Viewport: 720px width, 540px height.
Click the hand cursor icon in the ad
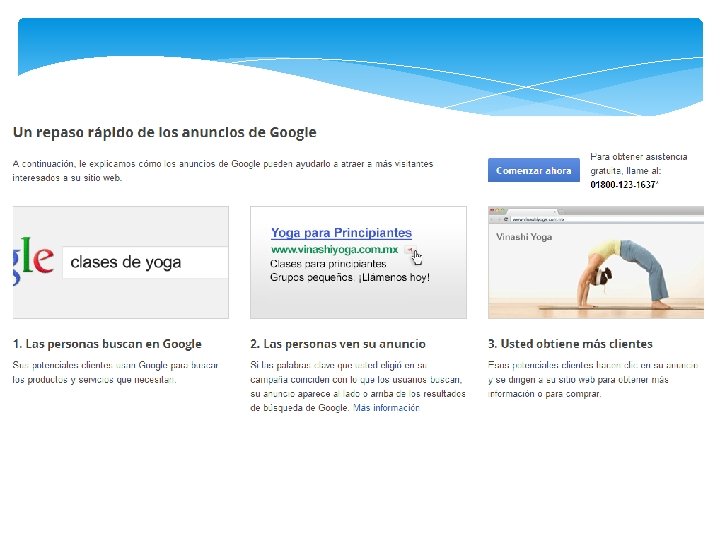(x=416, y=257)
